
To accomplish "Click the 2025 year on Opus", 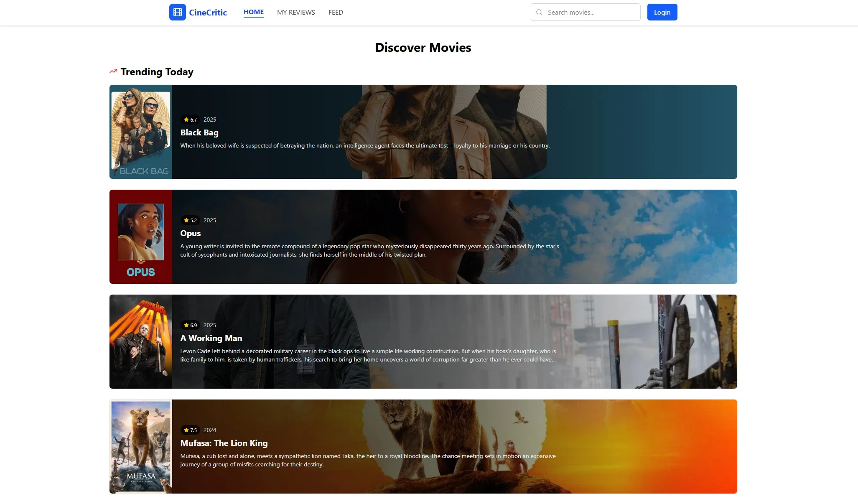I will (x=210, y=220).
